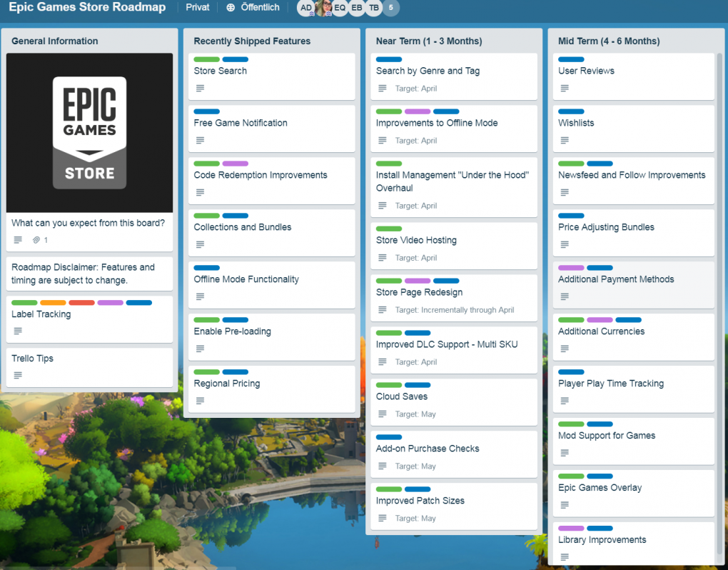Open the Additional Currencies card
The image size is (728, 570).
coord(633,337)
